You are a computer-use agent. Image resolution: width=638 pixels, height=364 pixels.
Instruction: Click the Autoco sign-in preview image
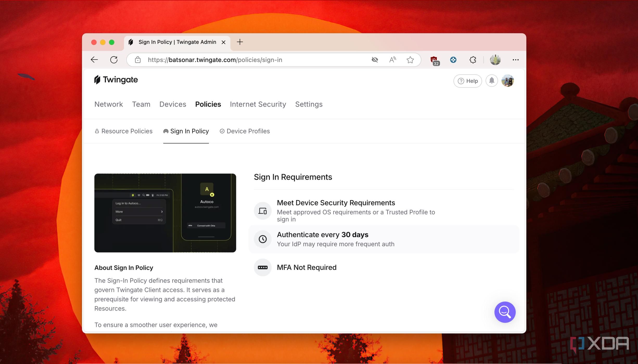coord(165,213)
